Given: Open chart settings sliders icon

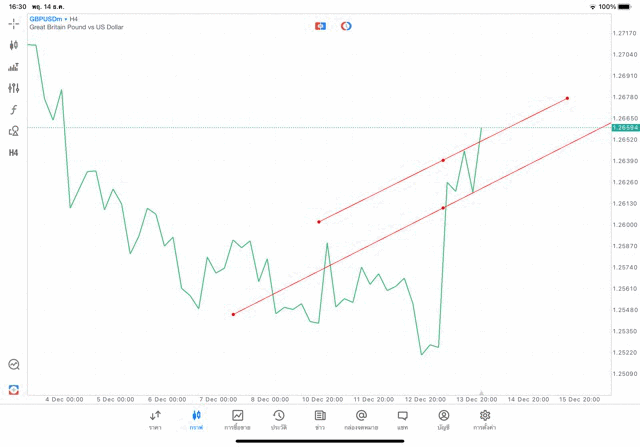Looking at the screenshot, I should click(x=14, y=88).
